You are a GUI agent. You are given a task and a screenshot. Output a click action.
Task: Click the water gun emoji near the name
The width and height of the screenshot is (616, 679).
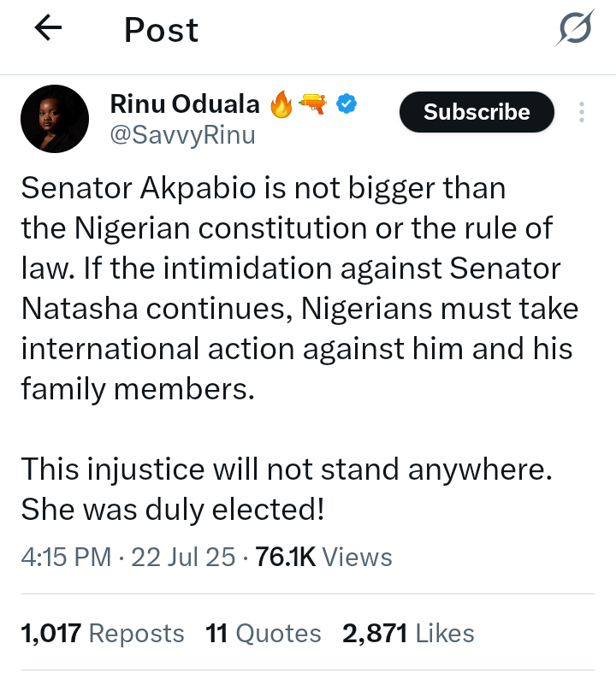coord(314,104)
